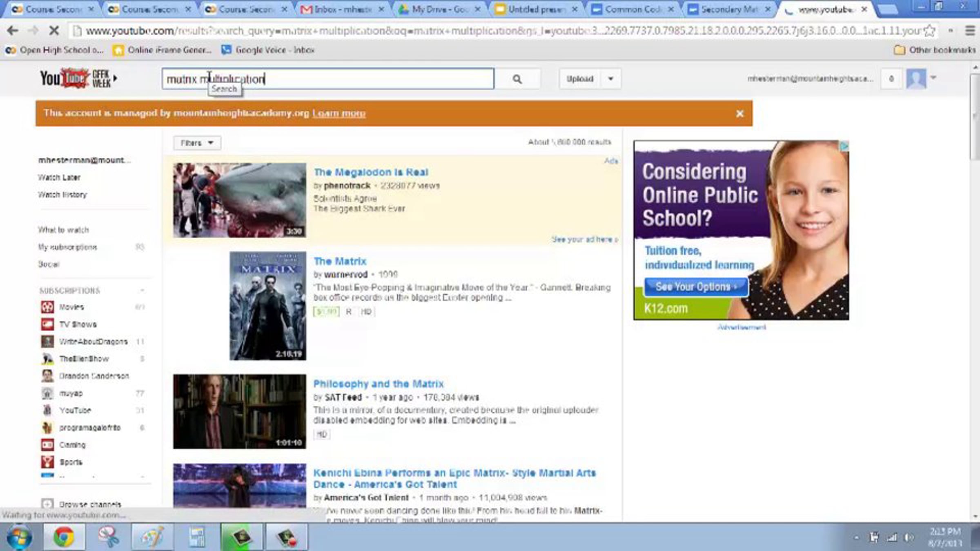
Task: Click the user avatar icon
Action: point(916,78)
